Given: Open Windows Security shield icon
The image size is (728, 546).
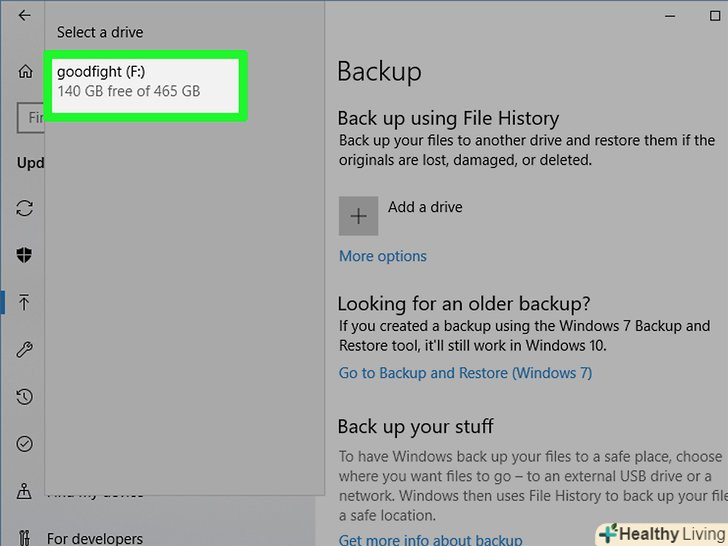Looking at the screenshot, I should [25, 255].
